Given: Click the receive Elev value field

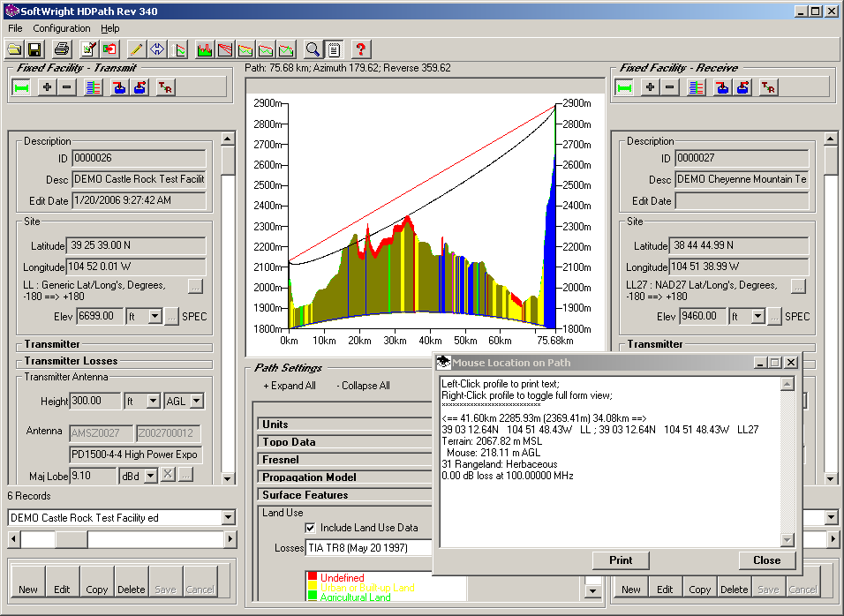Looking at the screenshot, I should tap(702, 316).
